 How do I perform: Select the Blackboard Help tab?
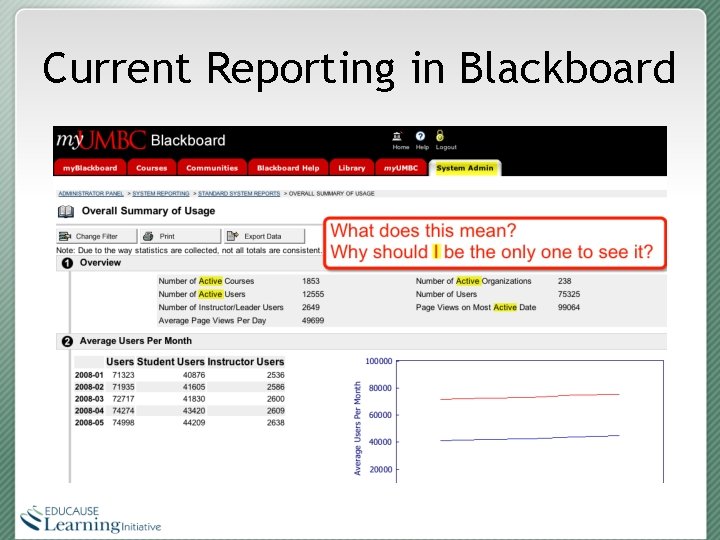288,168
